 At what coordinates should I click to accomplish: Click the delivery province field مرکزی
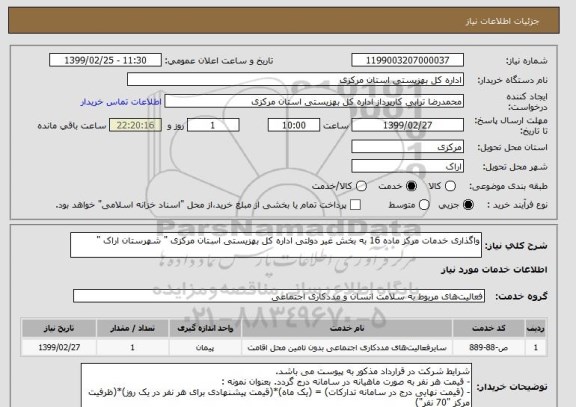point(407,147)
